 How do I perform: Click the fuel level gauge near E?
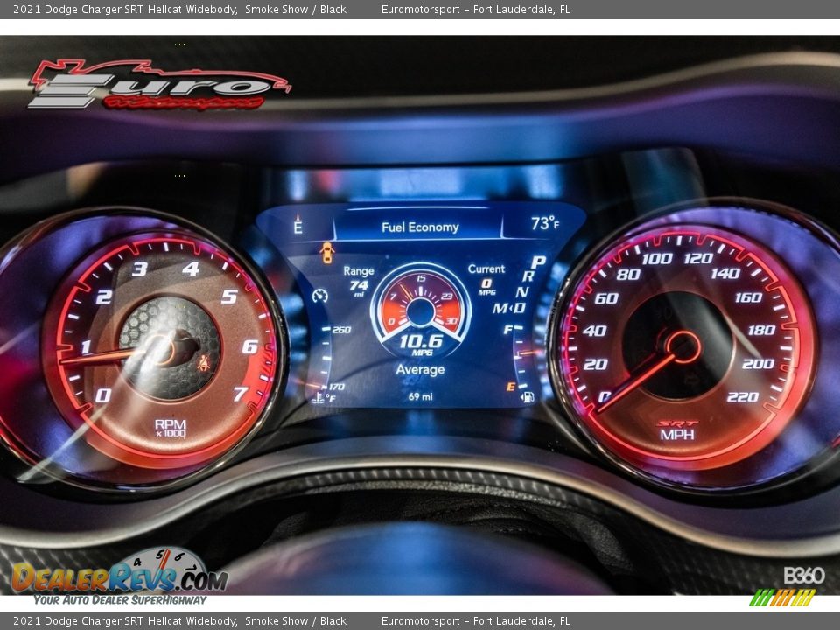[x=510, y=386]
